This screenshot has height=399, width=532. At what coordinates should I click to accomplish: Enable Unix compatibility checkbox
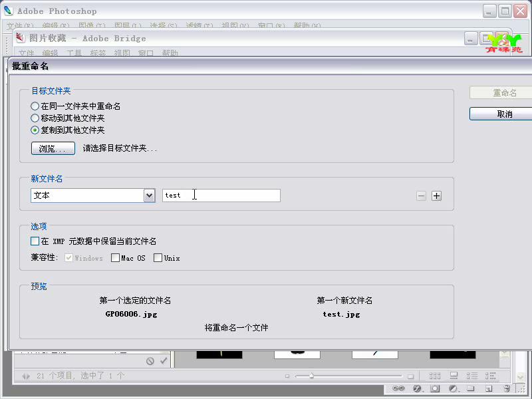158,258
